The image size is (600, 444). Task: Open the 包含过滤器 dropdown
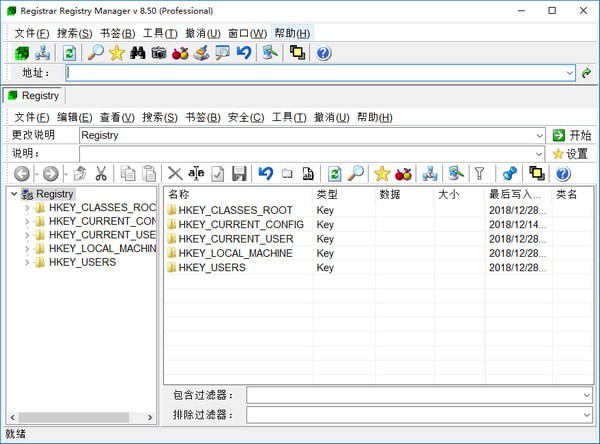[587, 395]
